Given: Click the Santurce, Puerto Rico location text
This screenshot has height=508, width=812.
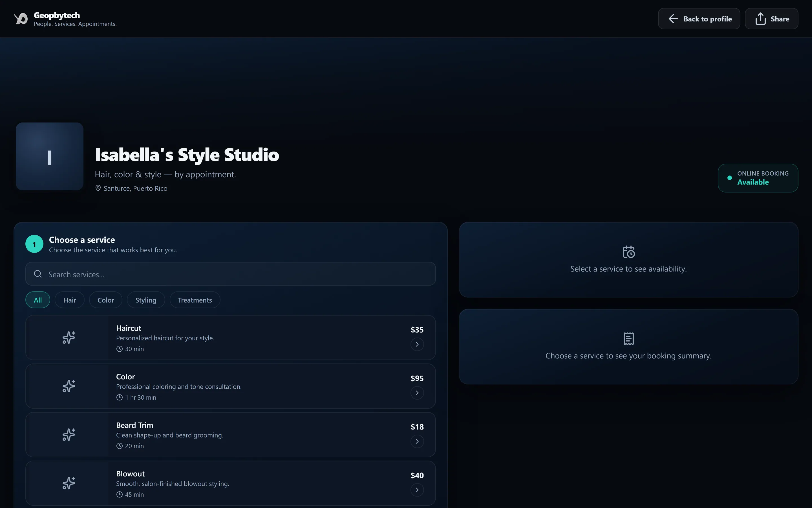Looking at the screenshot, I should (136, 189).
